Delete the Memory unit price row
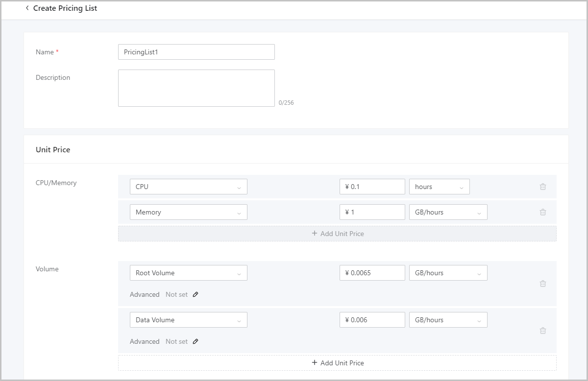 (x=542, y=212)
